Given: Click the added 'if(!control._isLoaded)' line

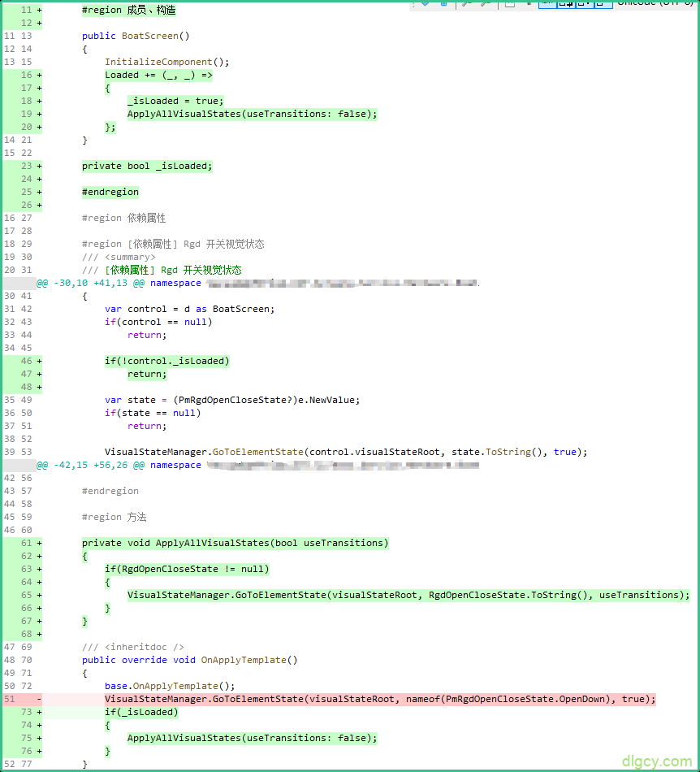Looking at the screenshot, I should point(166,361).
